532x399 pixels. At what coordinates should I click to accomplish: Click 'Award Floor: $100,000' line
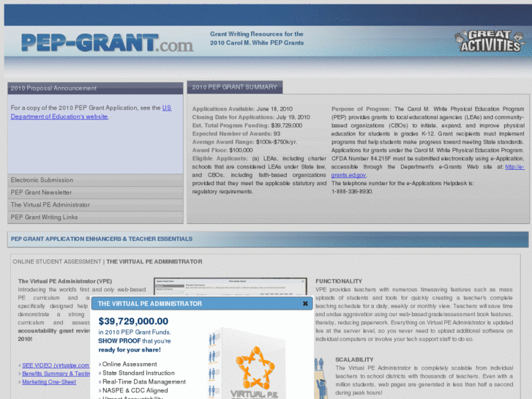click(222, 150)
